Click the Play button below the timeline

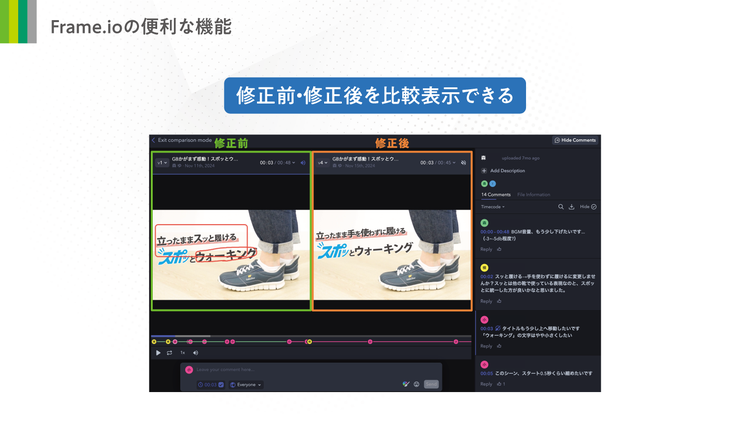[x=158, y=353]
